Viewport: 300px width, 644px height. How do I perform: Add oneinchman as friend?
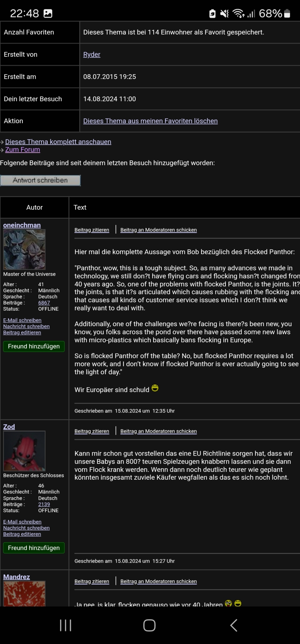click(x=34, y=346)
